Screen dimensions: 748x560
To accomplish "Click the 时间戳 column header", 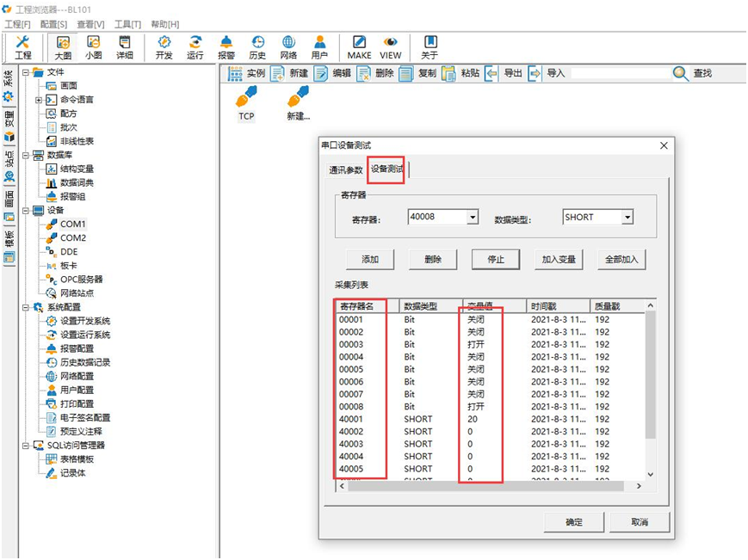I will [x=558, y=306].
